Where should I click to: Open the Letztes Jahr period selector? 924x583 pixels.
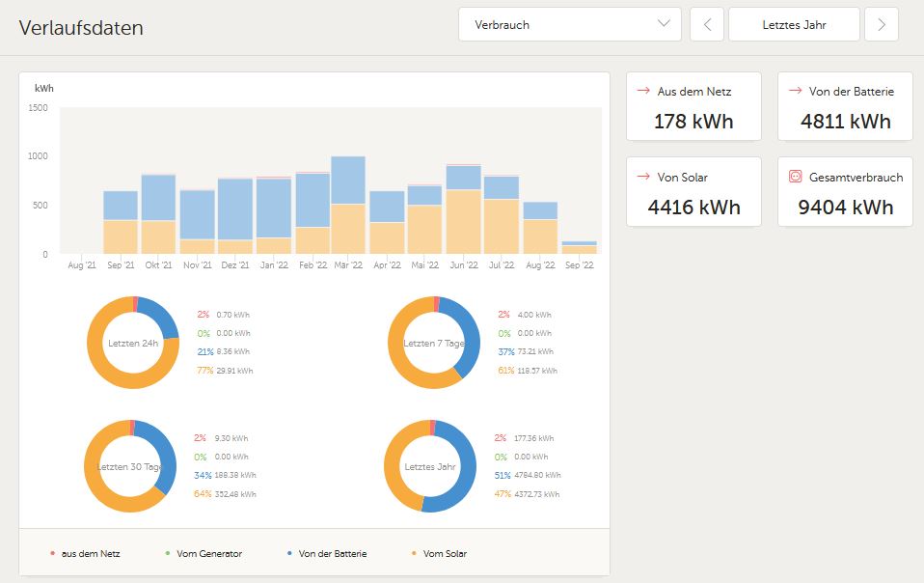click(794, 25)
